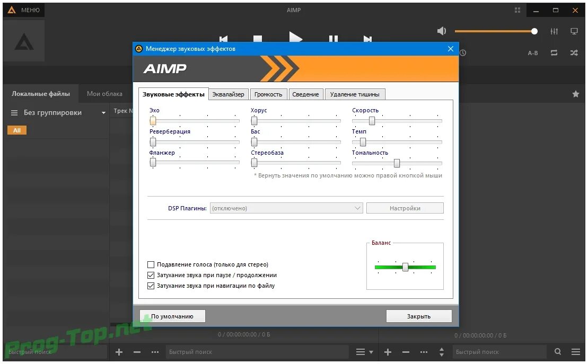Click the timer clock icon
This screenshot has height=364, width=588.
coord(463,53)
